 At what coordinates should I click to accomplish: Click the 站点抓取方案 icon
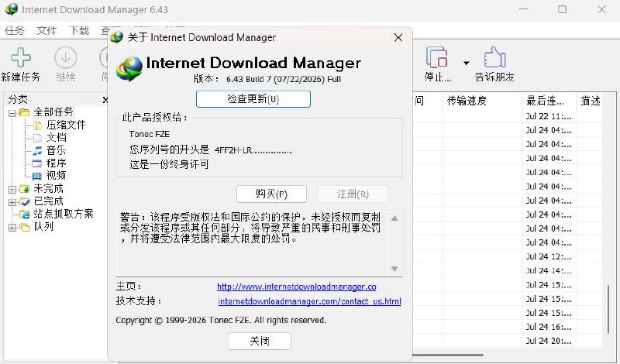click(x=25, y=215)
